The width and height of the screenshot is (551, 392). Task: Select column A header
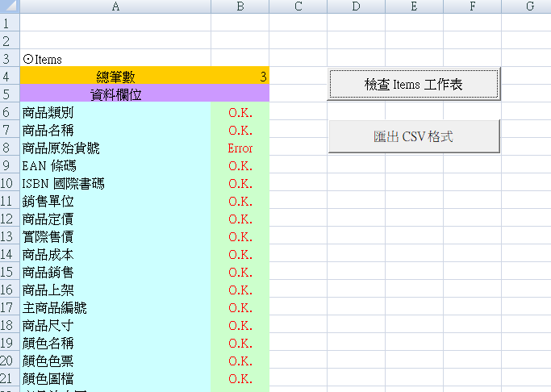point(115,6)
